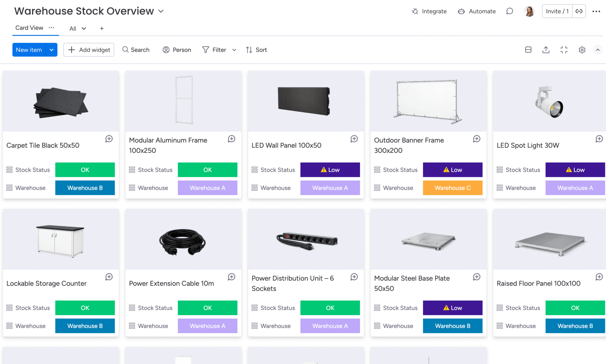Open the New item dropdown arrow

51,50
